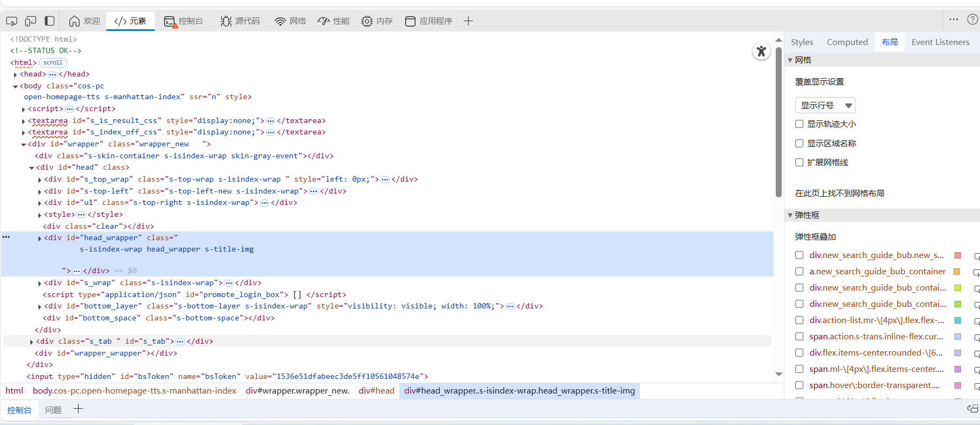Image resolution: width=980 pixels, height=425 pixels.
Task: Check overlay for div.new_search_guide_bub.new_s...
Action: click(799, 255)
